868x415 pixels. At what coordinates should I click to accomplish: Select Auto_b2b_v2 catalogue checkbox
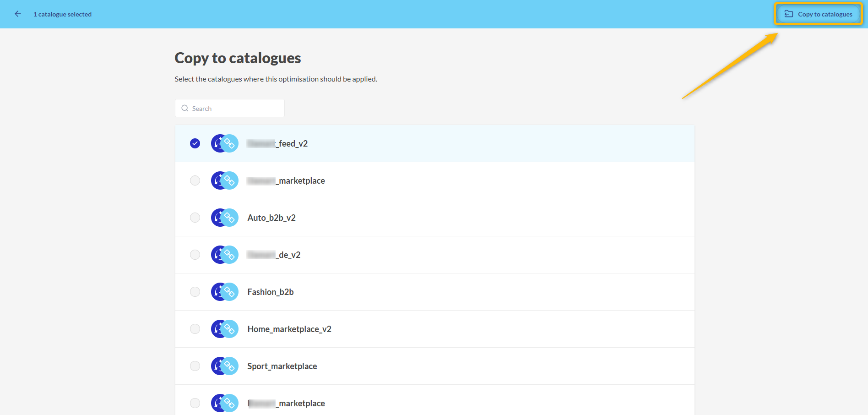coord(195,218)
